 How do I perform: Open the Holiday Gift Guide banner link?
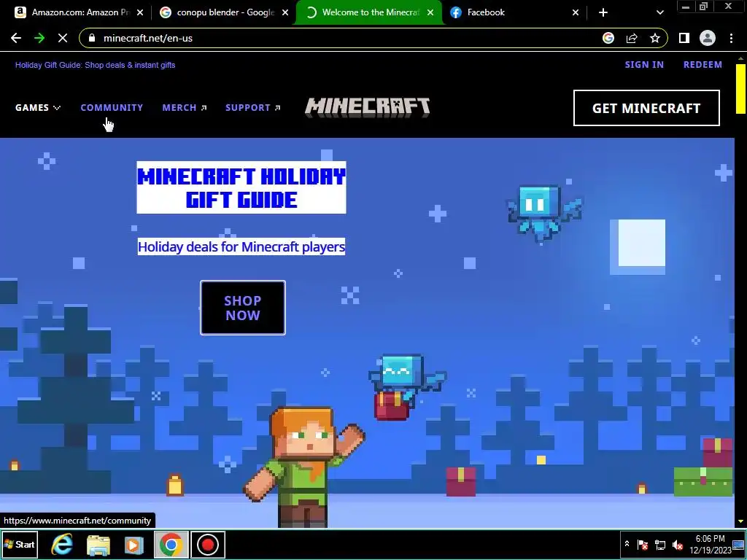(x=96, y=65)
